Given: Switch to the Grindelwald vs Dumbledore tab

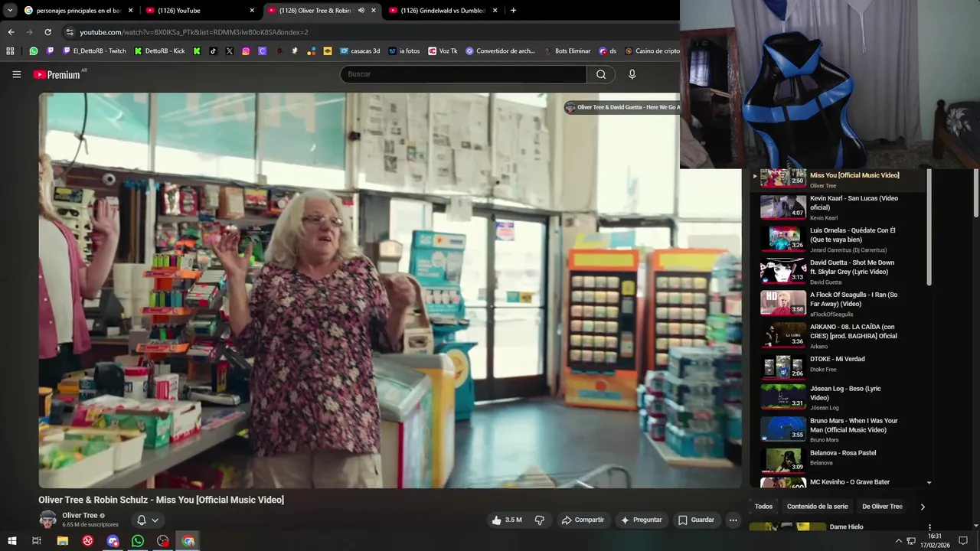Looking at the screenshot, I should click(x=443, y=11).
